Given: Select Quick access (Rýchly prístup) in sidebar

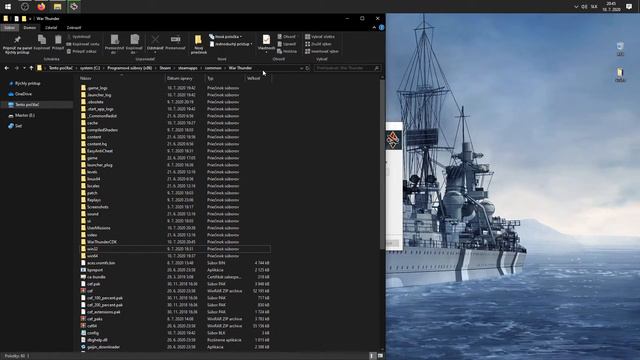Looking at the screenshot, I should (x=27, y=83).
